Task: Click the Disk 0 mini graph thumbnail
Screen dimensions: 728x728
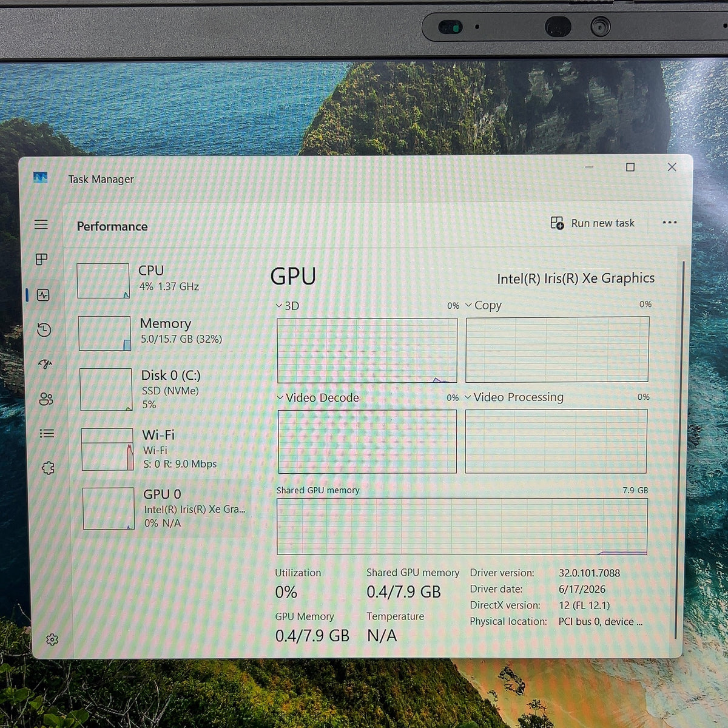Action: pyautogui.click(x=106, y=389)
